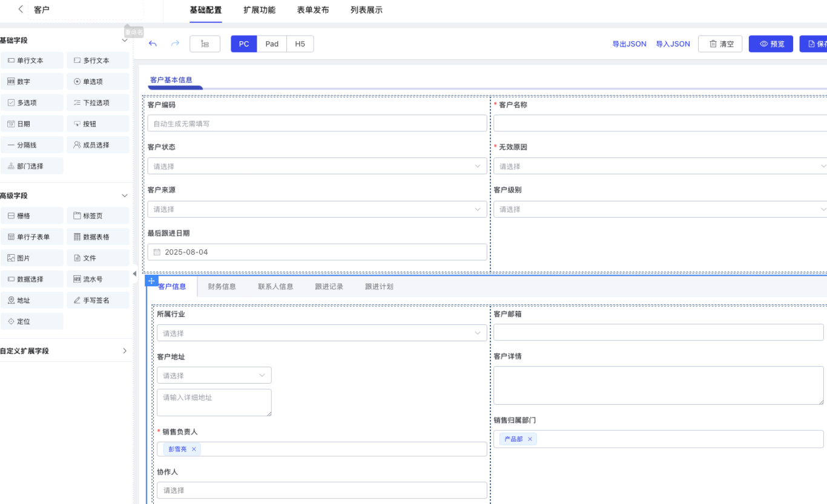Select the 日期 field component
827x504 pixels.
[x=31, y=124]
